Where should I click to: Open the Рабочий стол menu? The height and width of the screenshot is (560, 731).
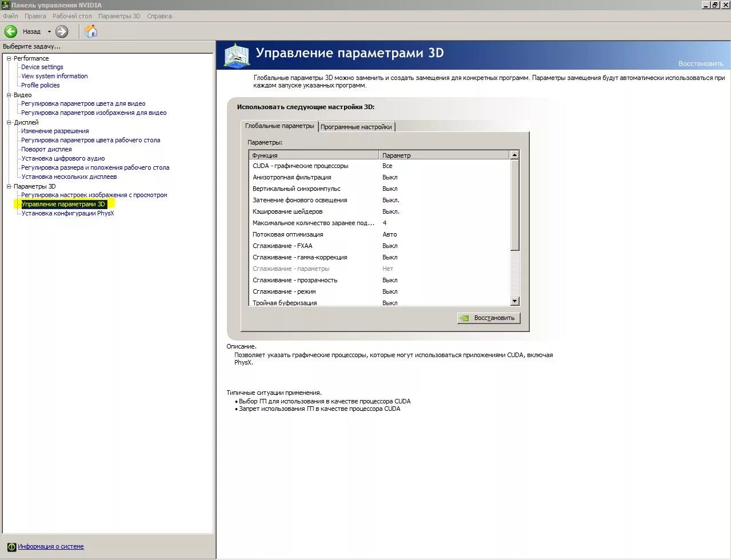[72, 16]
